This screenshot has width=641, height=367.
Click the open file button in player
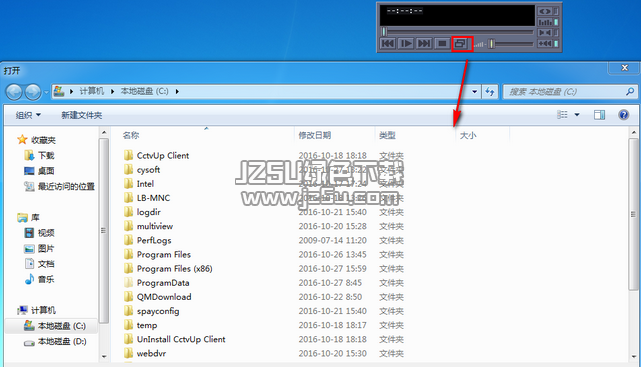pos(461,43)
